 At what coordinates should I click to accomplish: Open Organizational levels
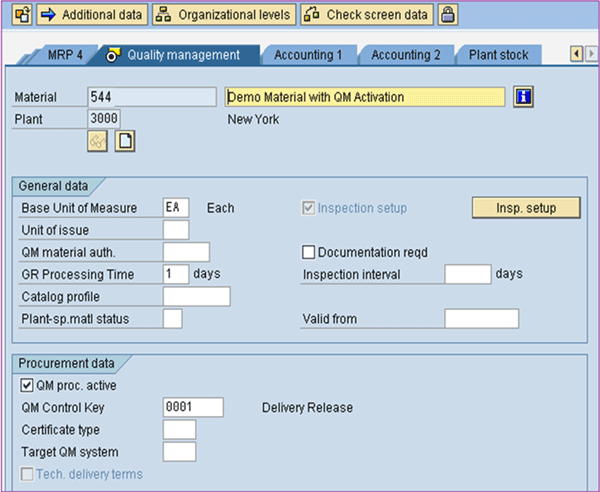(x=224, y=14)
